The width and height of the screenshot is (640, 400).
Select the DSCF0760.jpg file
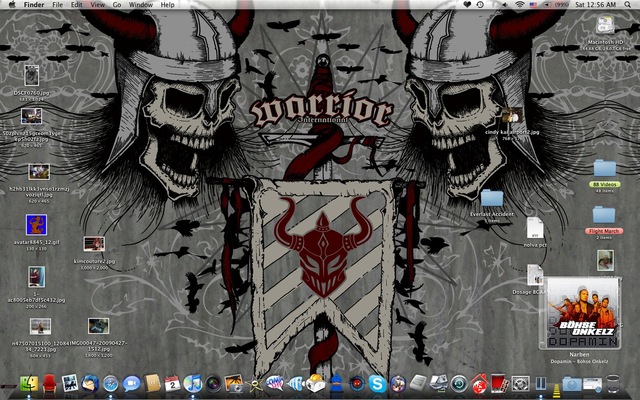click(x=31, y=76)
